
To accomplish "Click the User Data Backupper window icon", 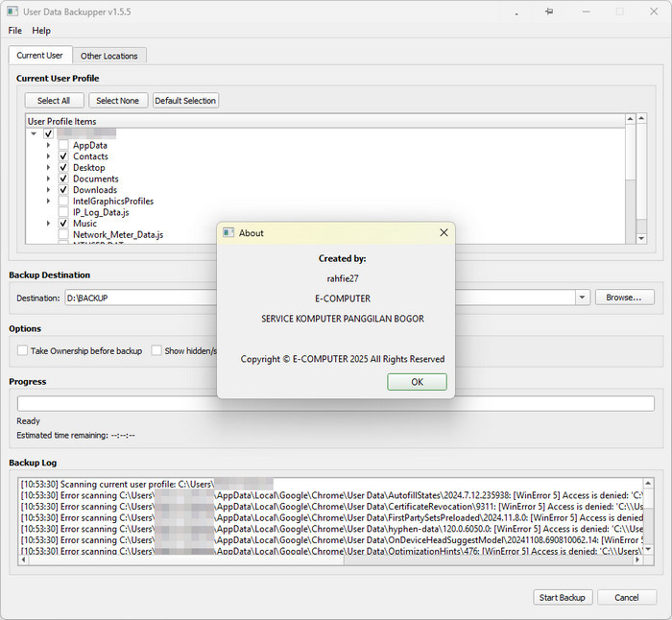I will pyautogui.click(x=12, y=12).
